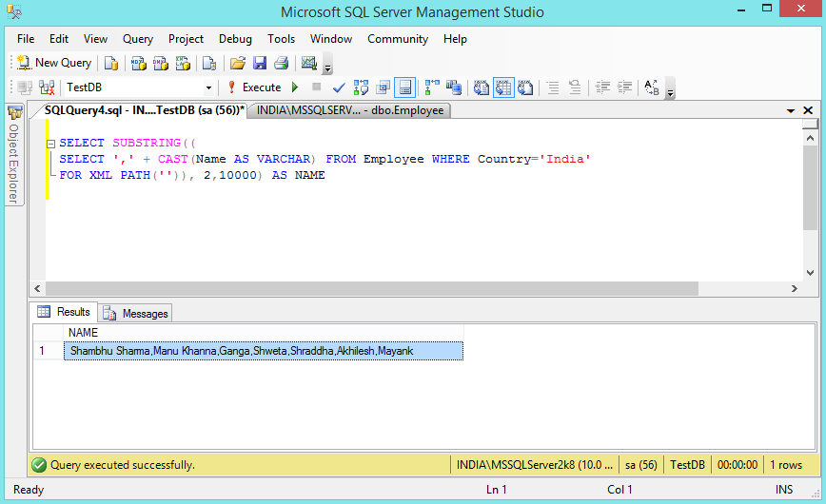Comment out the selected lines
Image resolution: width=826 pixels, height=504 pixels.
(553, 87)
